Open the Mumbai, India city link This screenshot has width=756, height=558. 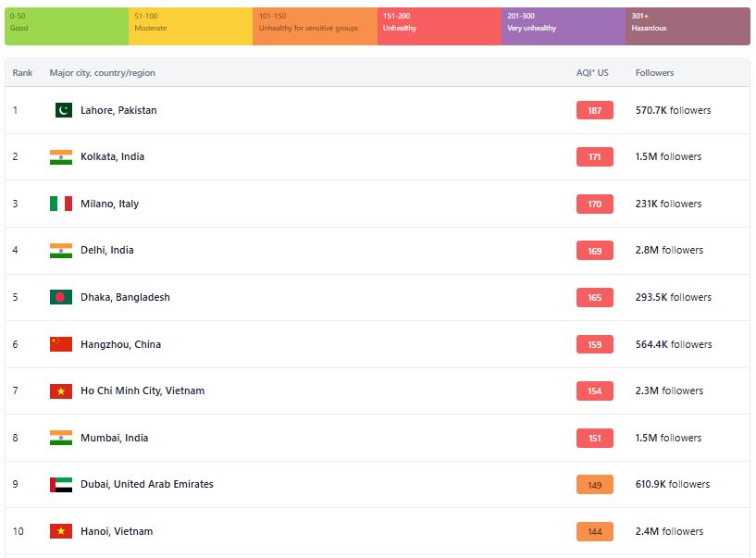pos(114,438)
